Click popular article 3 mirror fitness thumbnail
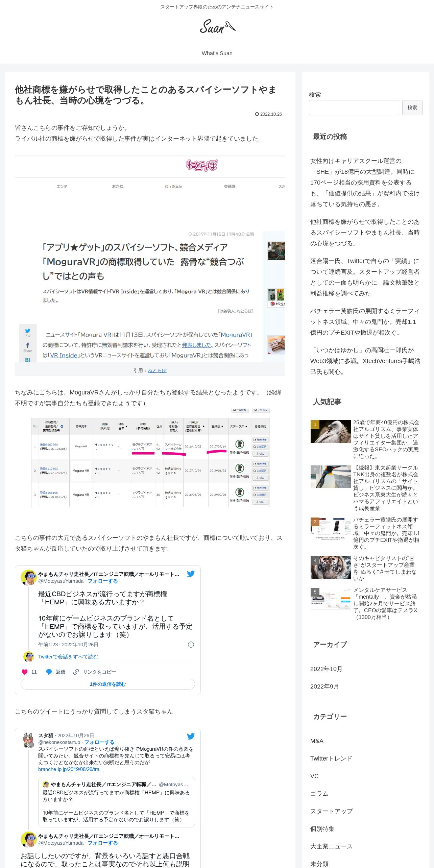 331,529
